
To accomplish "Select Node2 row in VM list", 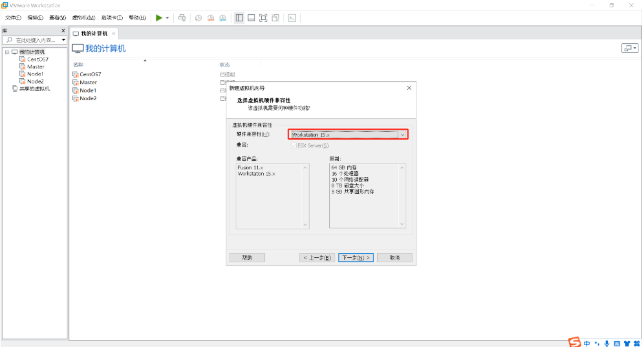I will 88,99.
